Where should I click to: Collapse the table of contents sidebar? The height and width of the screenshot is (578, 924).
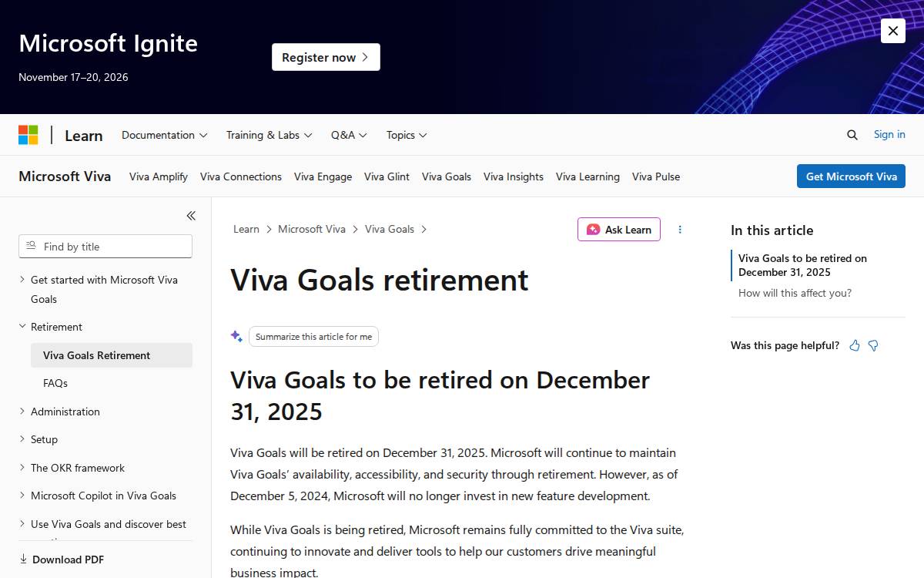pos(191,216)
